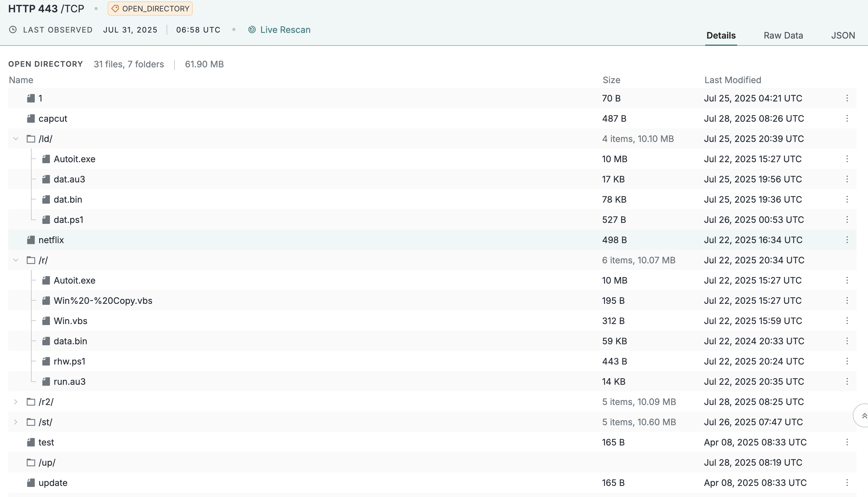Select the Win%20-%20Copy.vbs file name
868x497 pixels.
pos(103,301)
